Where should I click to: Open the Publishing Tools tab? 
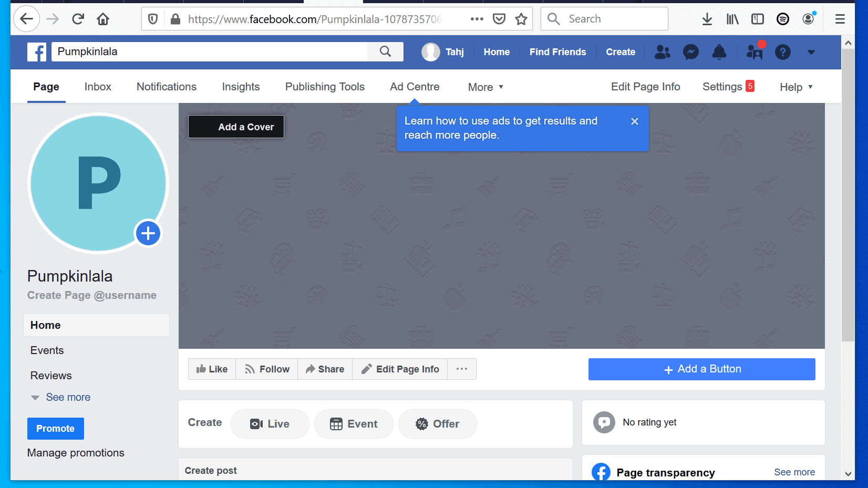(325, 87)
